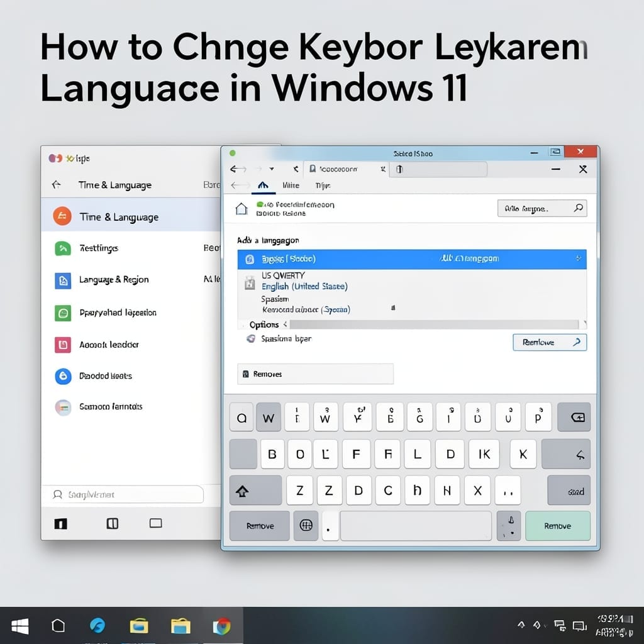Select English (United States) entry

point(304,286)
